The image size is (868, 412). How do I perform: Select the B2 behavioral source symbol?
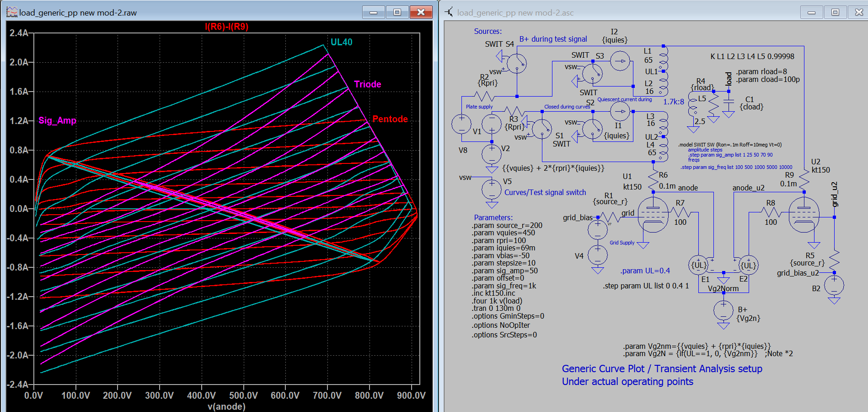(834, 285)
